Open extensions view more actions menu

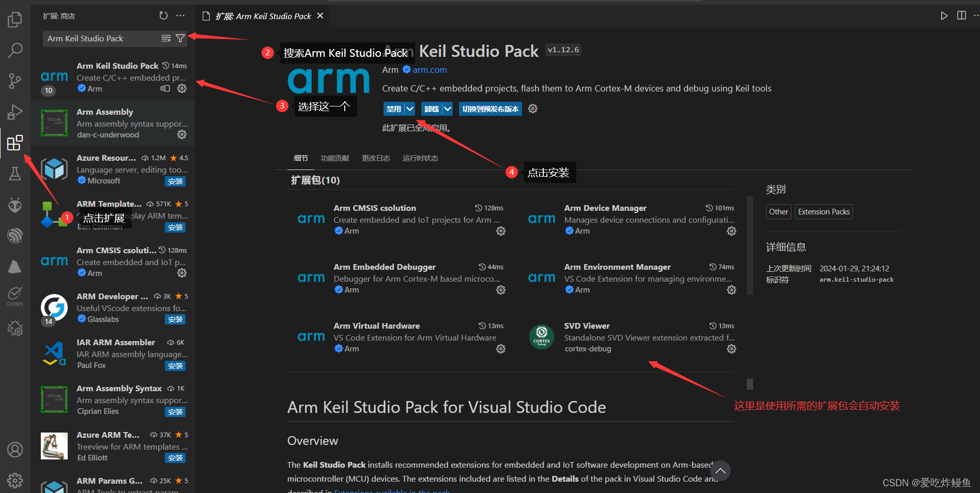pyautogui.click(x=180, y=16)
